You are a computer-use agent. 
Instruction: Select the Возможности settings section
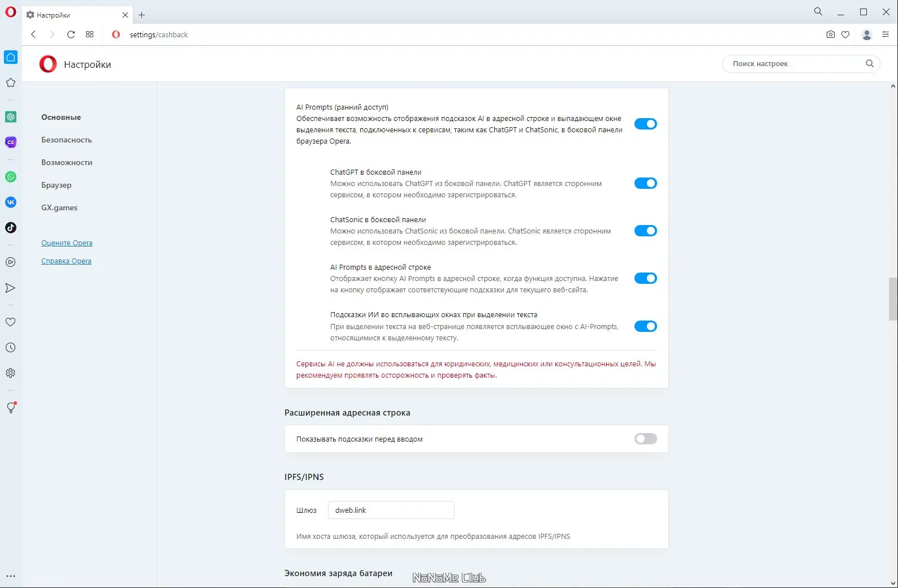pyautogui.click(x=67, y=162)
